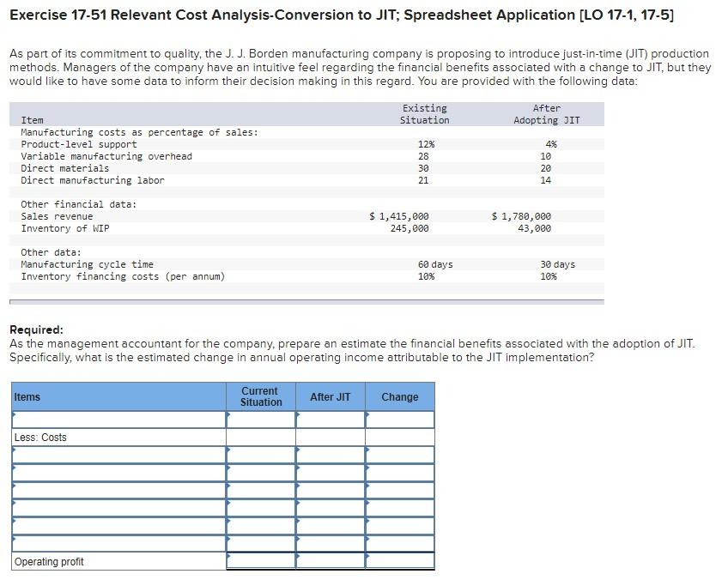Select the Less: Costs row label

pyautogui.click(x=39, y=436)
